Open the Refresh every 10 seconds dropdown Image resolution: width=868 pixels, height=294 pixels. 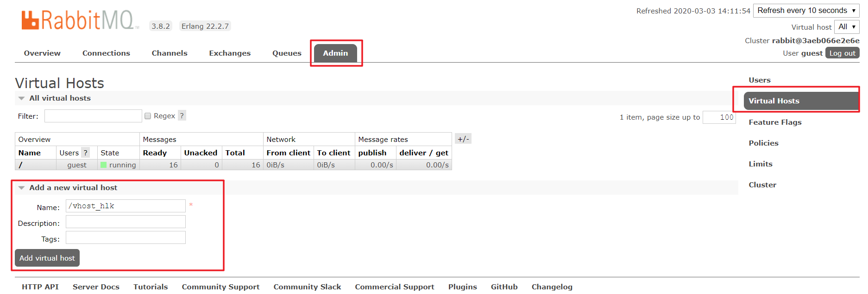click(806, 11)
